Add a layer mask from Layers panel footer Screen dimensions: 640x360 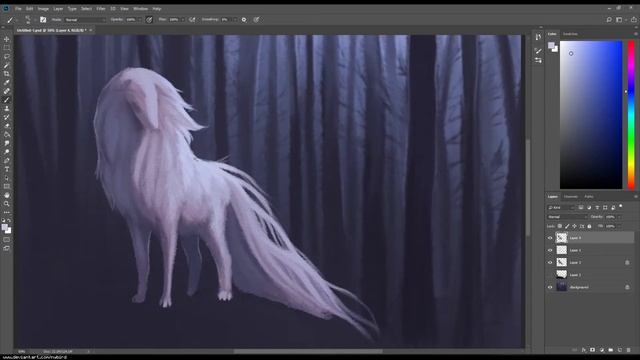point(593,350)
